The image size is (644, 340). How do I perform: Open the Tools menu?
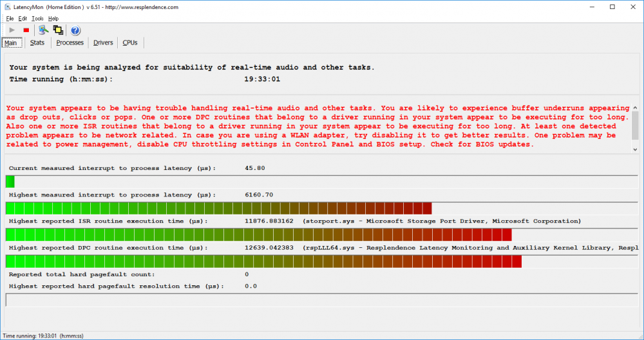point(37,19)
